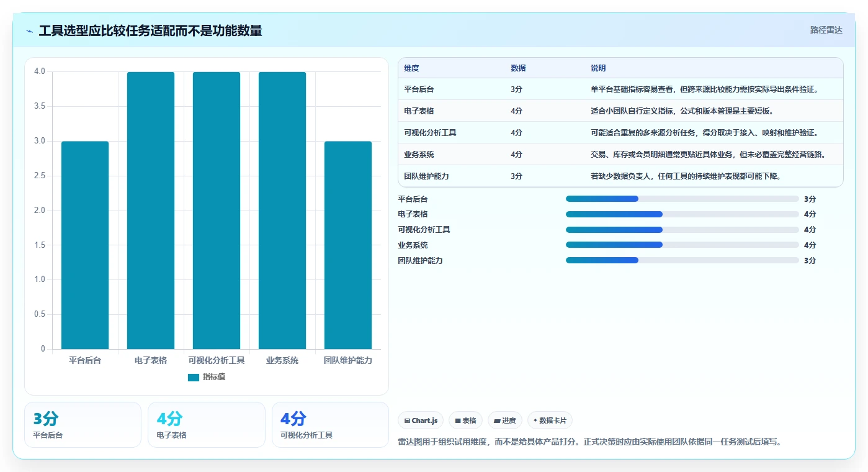Screen dimensions: 868x472
Task: Click the description starting 若缺少数据负责人
Action: [686, 176]
